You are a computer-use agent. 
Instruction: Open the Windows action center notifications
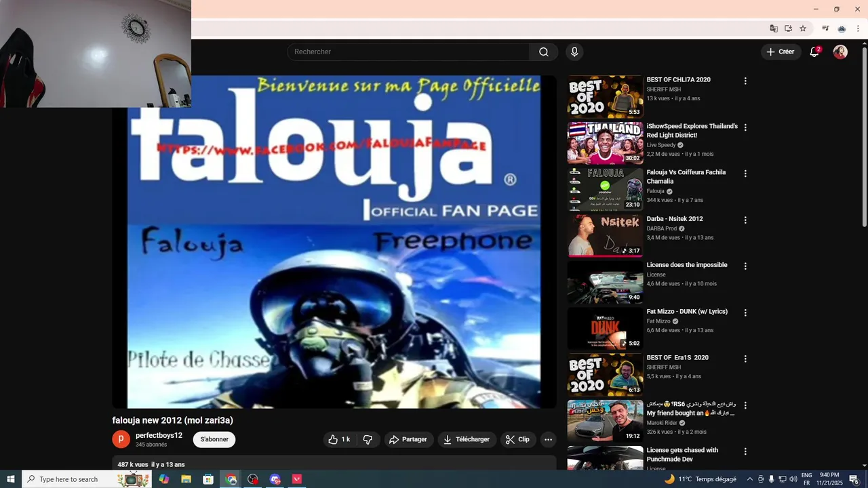point(854,479)
